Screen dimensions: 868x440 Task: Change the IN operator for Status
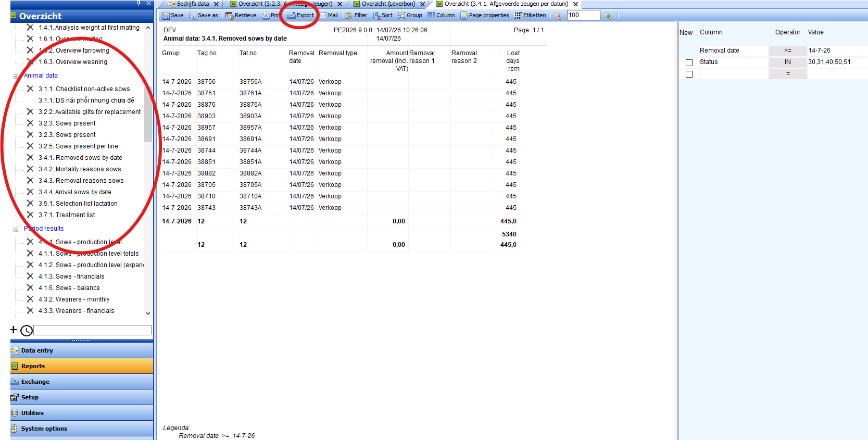tap(788, 62)
